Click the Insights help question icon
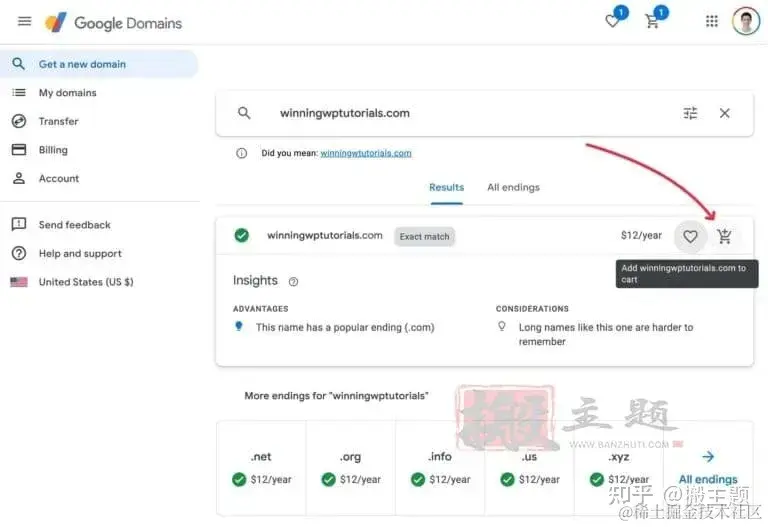Viewport: 768px width, 527px height. [x=293, y=282]
